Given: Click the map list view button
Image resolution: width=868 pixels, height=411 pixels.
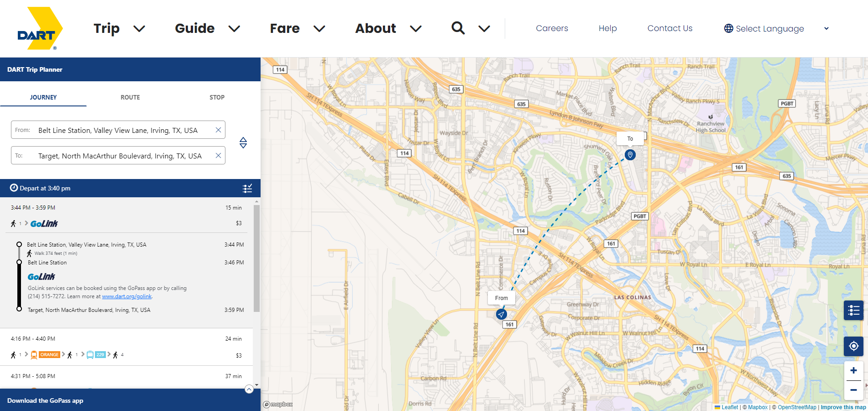Looking at the screenshot, I should coord(853,311).
